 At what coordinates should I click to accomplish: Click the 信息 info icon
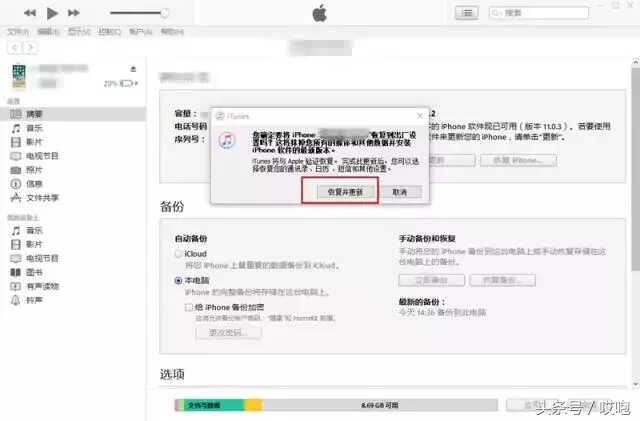point(16,184)
